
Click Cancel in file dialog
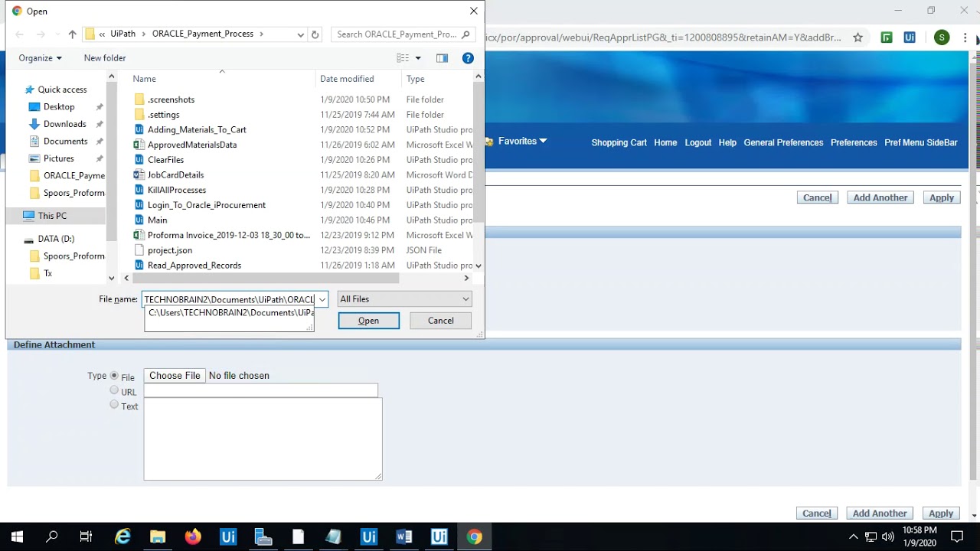440,321
